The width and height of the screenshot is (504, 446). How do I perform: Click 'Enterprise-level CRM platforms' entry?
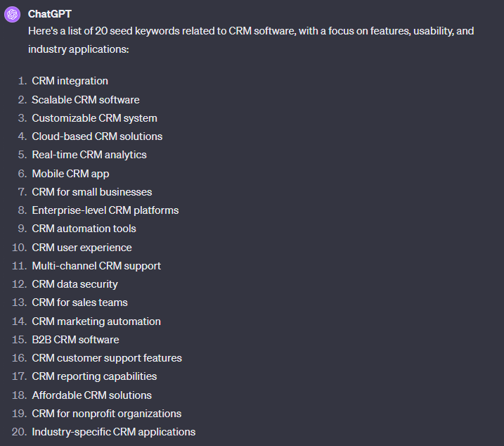[105, 210]
